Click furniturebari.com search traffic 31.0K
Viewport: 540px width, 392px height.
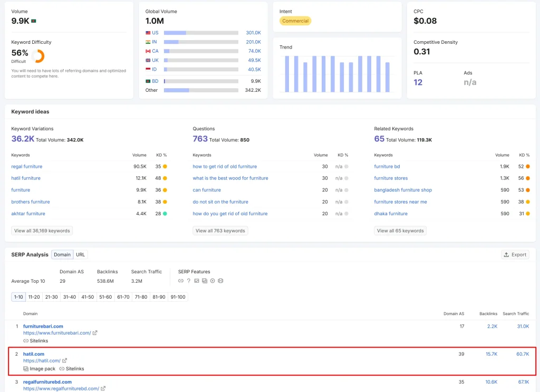pos(523,326)
